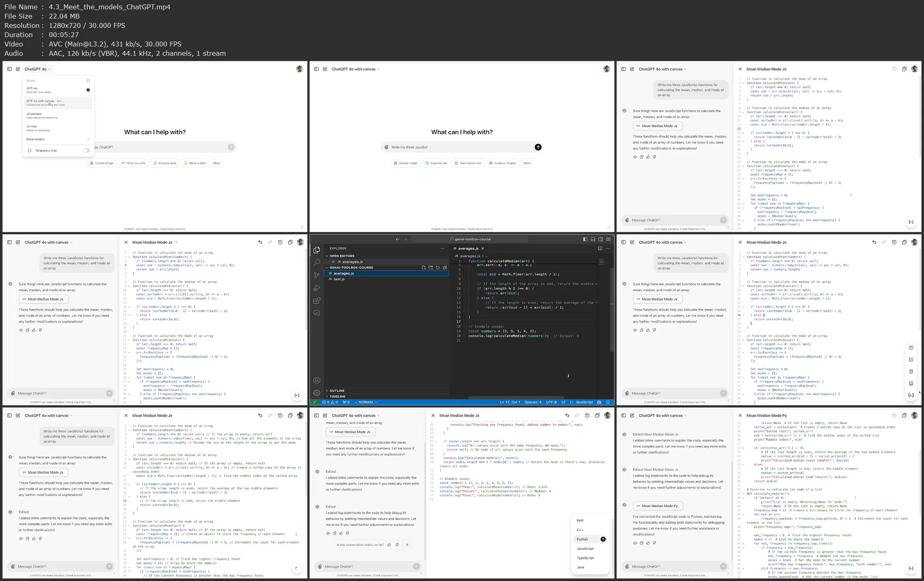Click remote window icon in VS Code status bar
This screenshot has width=924, height=581.
click(x=315, y=402)
